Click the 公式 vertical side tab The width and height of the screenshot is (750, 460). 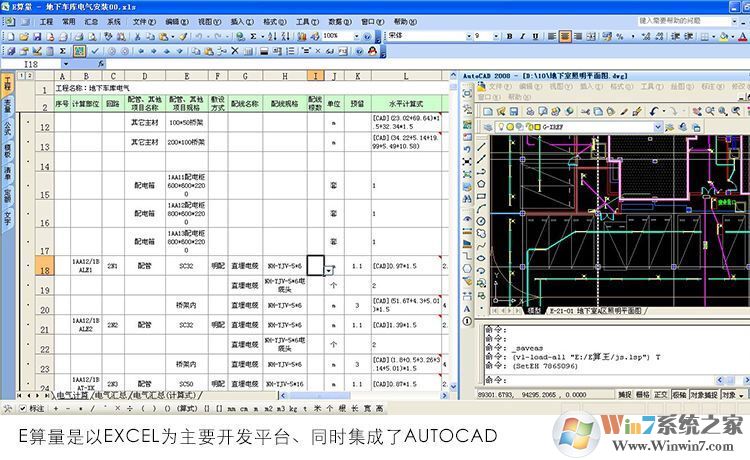pyautogui.click(x=7, y=128)
